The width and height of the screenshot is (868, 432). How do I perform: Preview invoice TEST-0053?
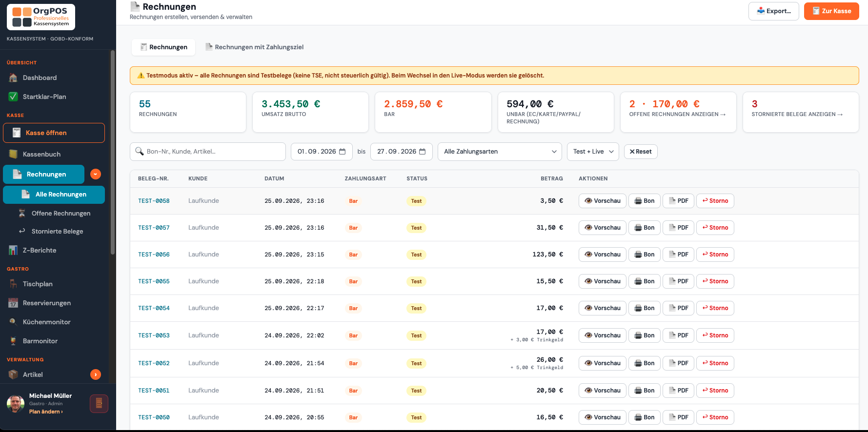coord(603,335)
